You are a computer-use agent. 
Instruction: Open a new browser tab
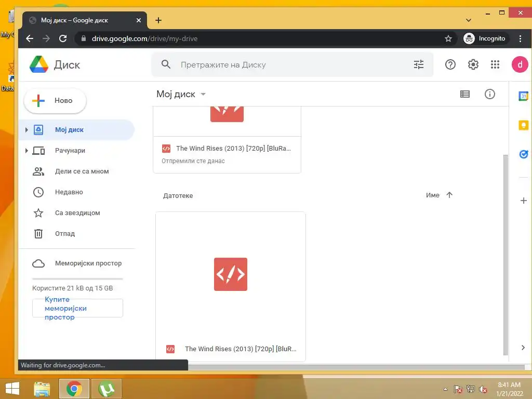158,20
